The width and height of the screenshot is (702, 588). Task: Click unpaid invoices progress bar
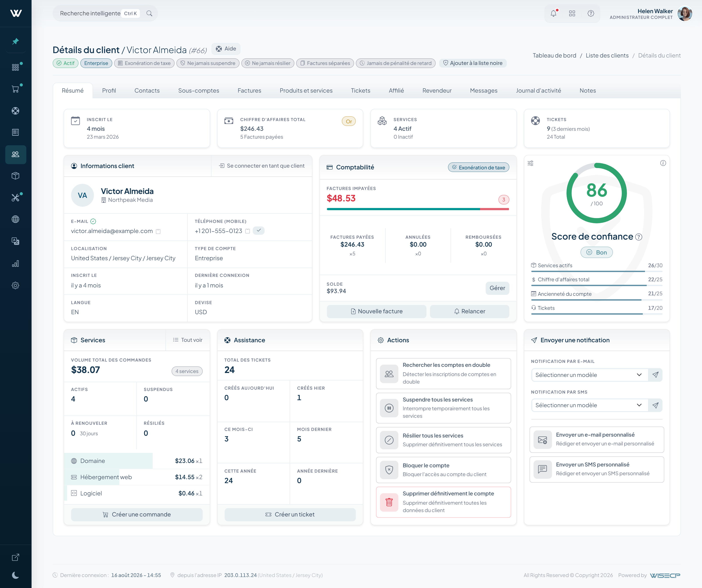click(x=417, y=209)
